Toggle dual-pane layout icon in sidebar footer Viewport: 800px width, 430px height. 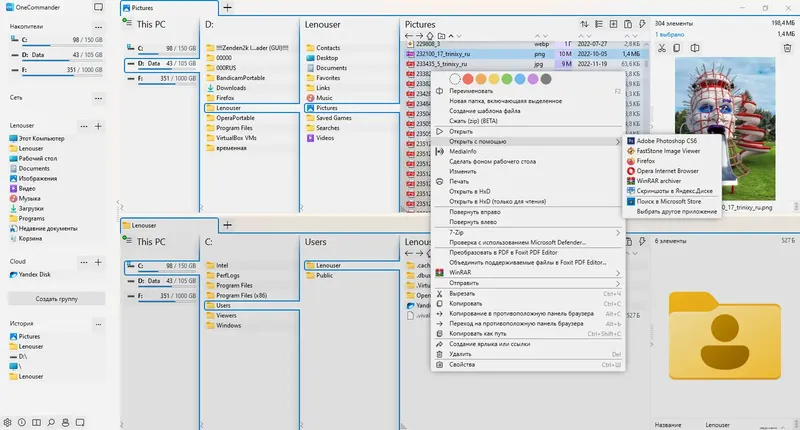click(37, 422)
